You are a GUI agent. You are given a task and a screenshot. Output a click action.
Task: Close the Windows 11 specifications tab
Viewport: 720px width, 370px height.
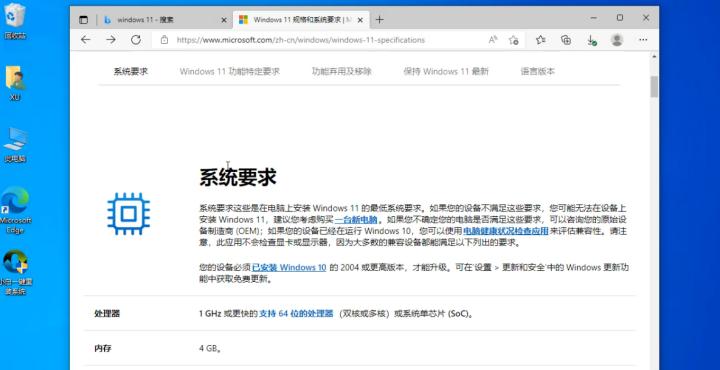[x=360, y=20]
